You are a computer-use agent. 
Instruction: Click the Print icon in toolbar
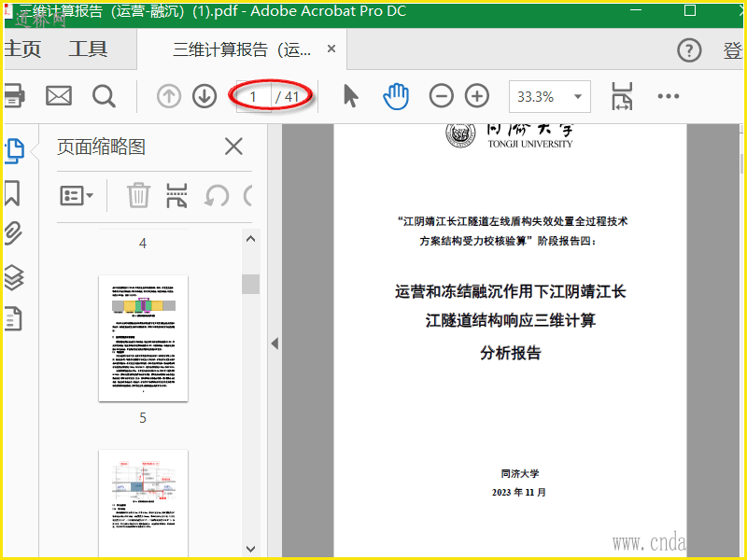point(13,96)
